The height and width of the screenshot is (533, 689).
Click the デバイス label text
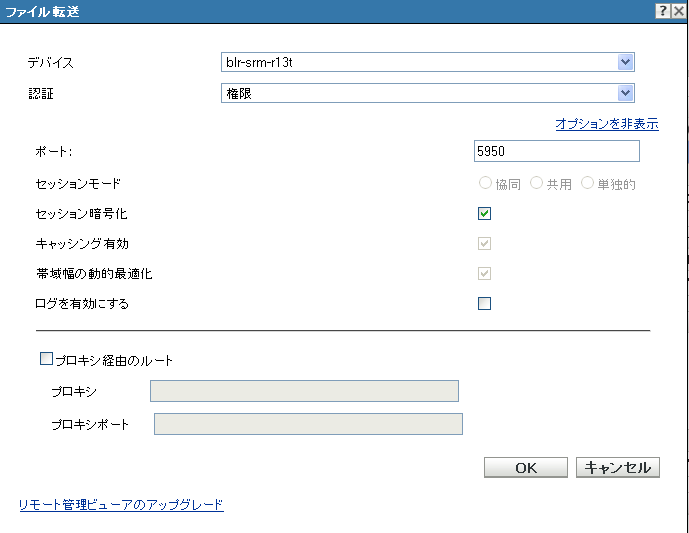point(51,63)
